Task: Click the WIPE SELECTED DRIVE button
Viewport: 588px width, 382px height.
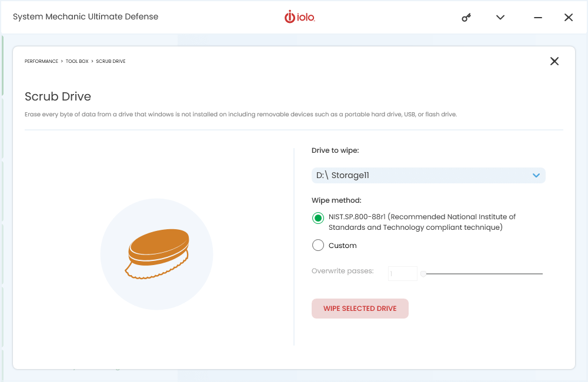Action: click(360, 309)
